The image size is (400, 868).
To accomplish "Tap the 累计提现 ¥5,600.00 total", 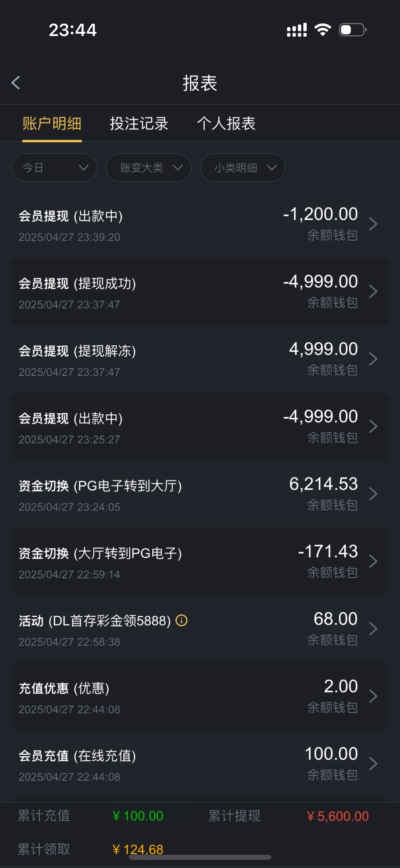I will [x=338, y=816].
